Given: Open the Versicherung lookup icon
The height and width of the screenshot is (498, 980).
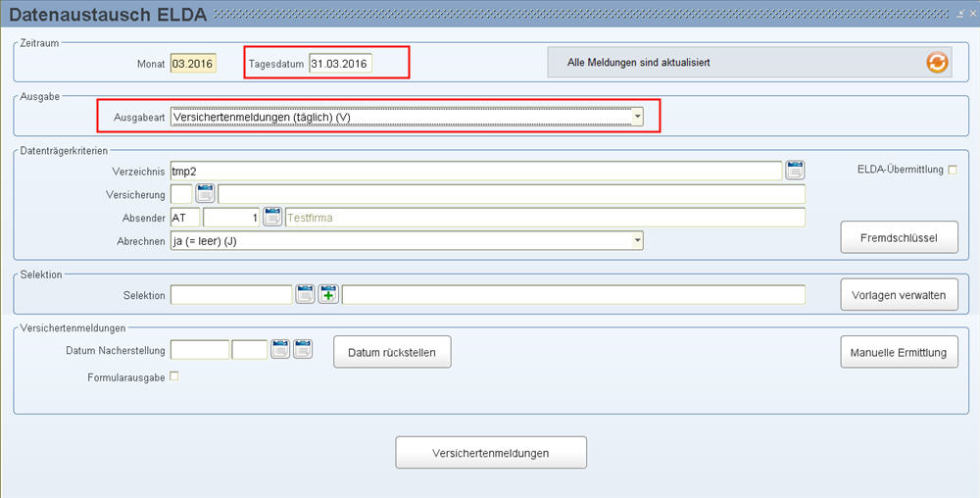Looking at the screenshot, I should [205, 194].
